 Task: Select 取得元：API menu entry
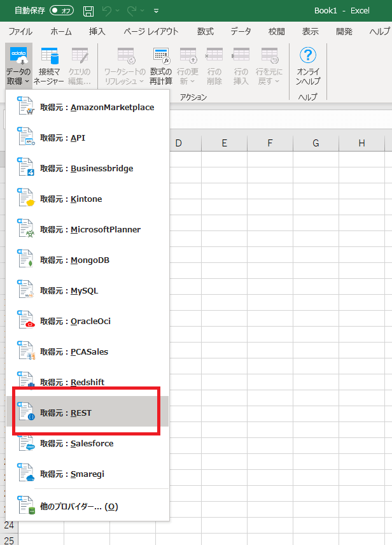point(87,138)
